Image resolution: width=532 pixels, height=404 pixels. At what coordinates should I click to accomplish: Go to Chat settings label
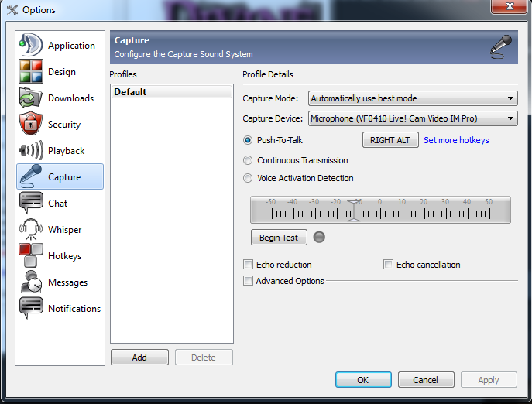click(x=57, y=204)
